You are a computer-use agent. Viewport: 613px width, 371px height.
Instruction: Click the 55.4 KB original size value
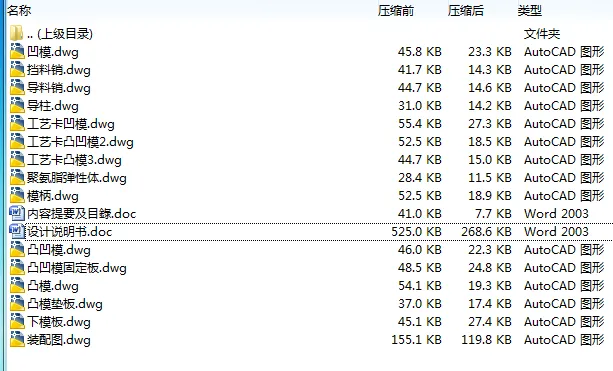[420, 124]
